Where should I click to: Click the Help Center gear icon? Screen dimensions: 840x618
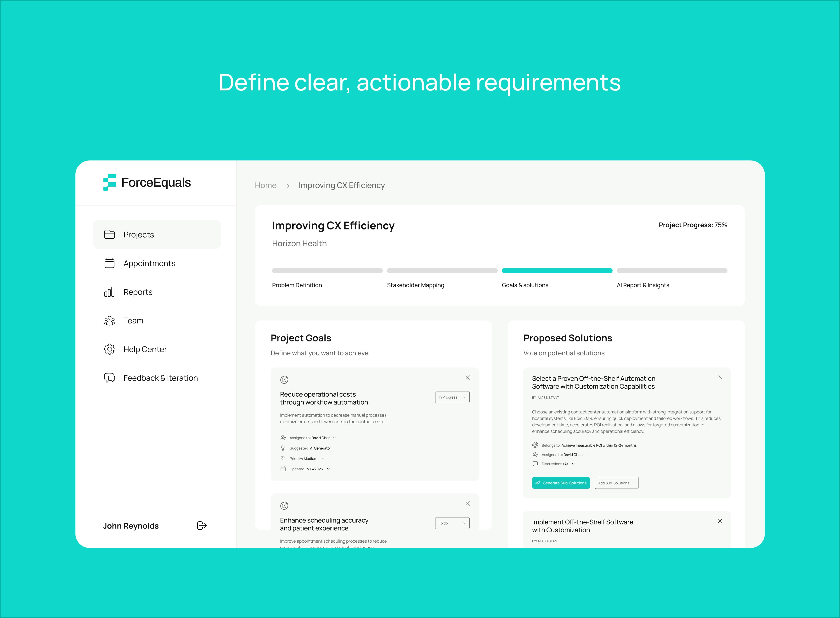click(109, 349)
